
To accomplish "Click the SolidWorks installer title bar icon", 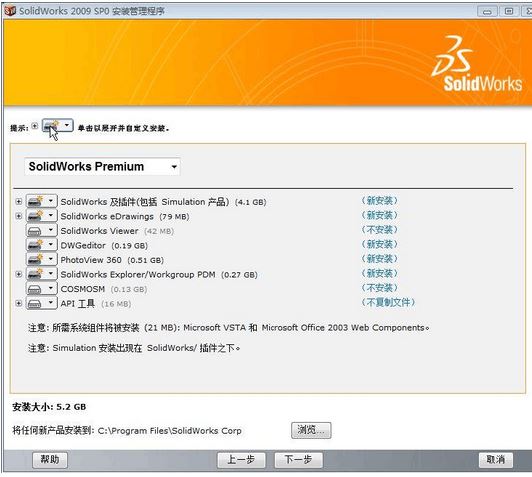I will click(10, 11).
